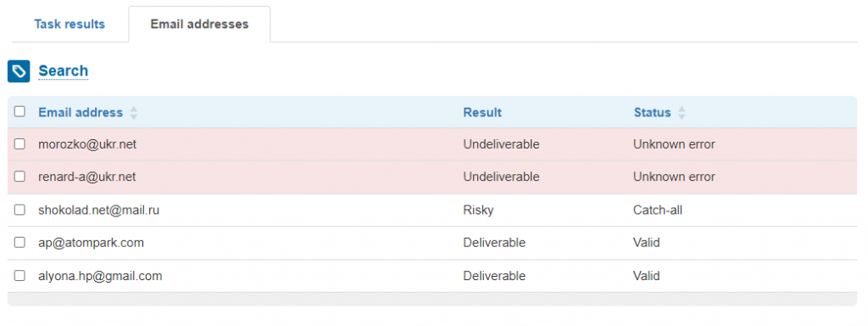This screenshot has width=868, height=326.
Task: Switch to the Task results tab
Action: 70,25
